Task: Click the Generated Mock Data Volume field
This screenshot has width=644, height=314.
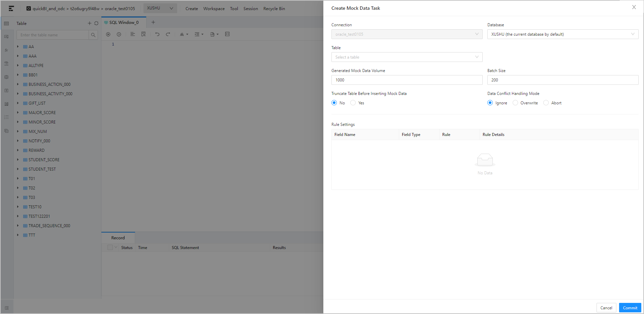Action: [x=407, y=80]
